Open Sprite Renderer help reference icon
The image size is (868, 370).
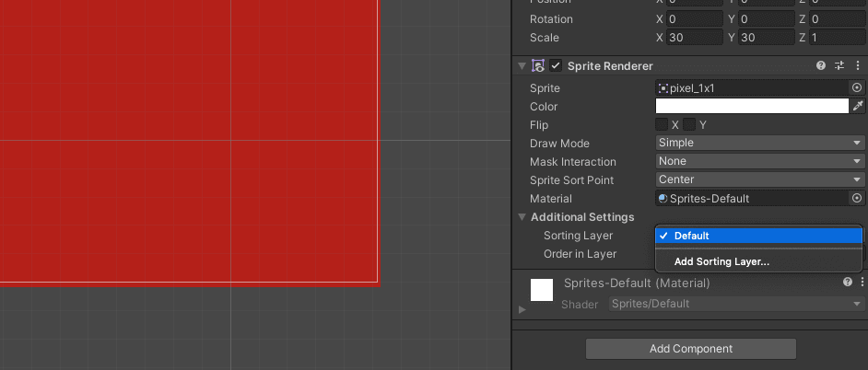821,66
